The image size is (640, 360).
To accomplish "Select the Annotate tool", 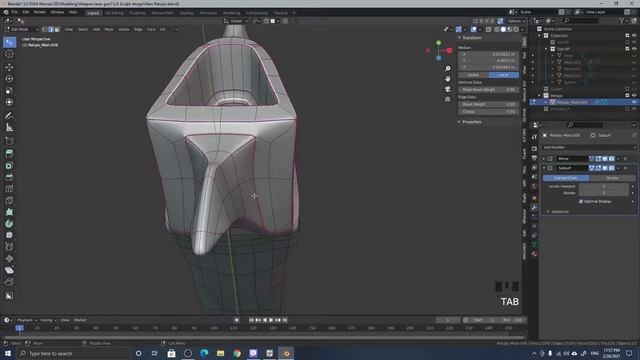I will pos(9,116).
